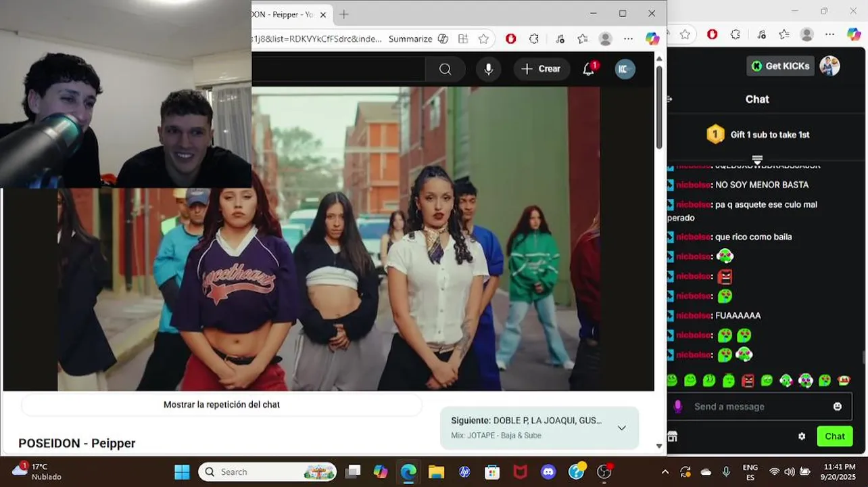Click Get KICKs in Kick window
Screen dimensions: 868x487
pyautogui.click(x=780, y=66)
